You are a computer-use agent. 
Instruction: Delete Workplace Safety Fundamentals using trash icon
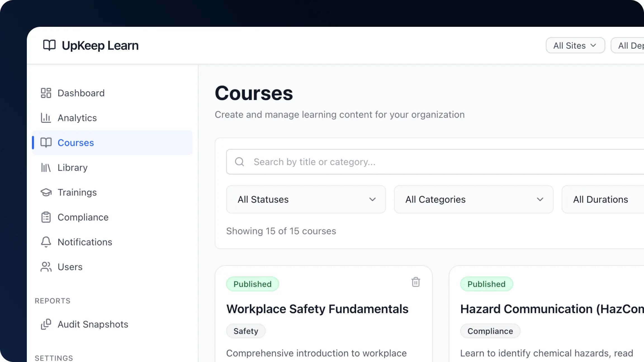click(x=416, y=282)
